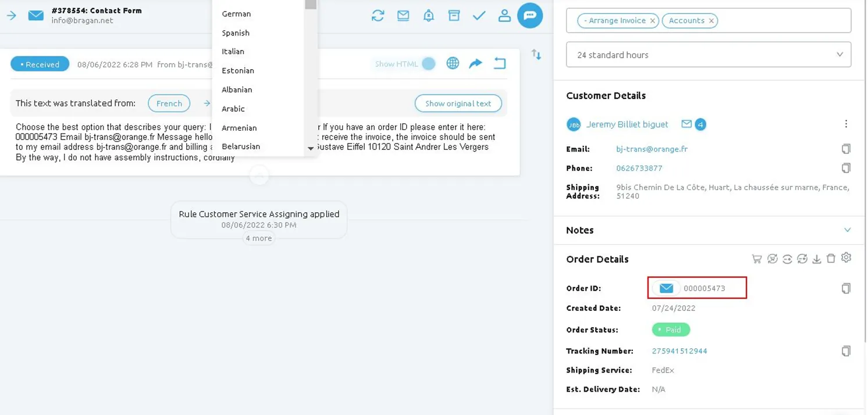Click the FedEx shipping service value
868x415 pixels.
click(x=663, y=370)
